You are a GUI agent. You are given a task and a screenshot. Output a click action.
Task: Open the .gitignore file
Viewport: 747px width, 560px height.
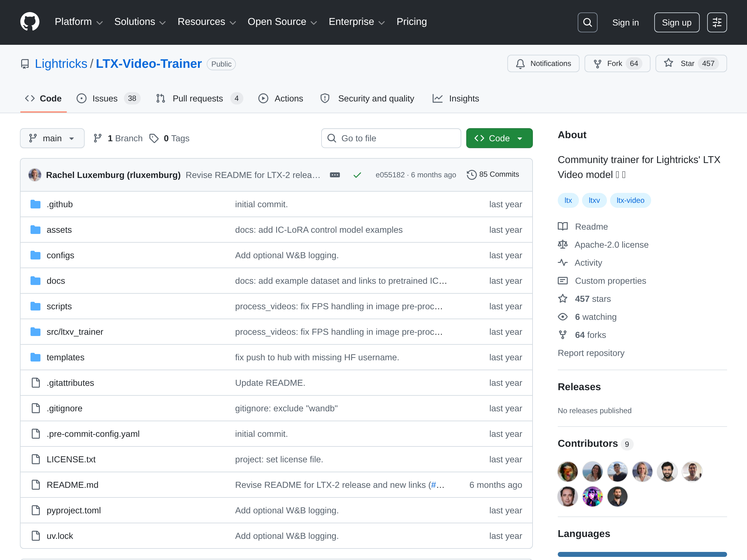click(x=64, y=408)
